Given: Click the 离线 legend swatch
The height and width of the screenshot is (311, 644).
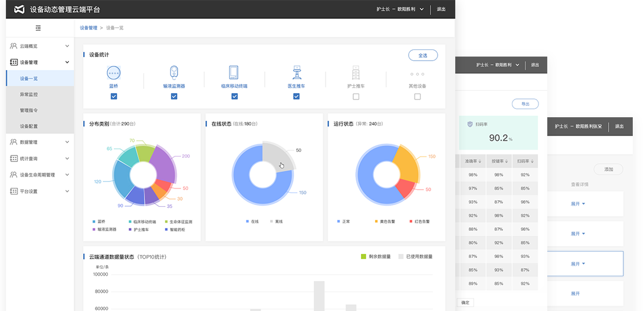Looking at the screenshot, I should point(271,221).
